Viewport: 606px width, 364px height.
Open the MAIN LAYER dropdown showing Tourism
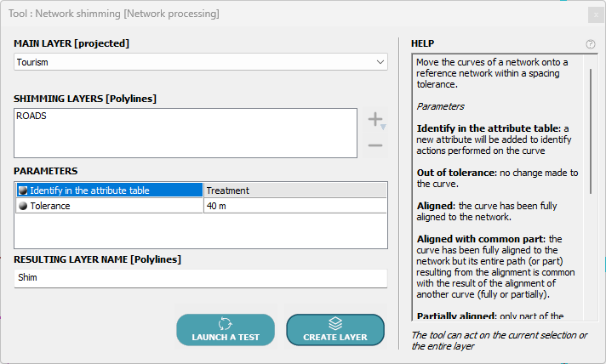tap(201, 62)
